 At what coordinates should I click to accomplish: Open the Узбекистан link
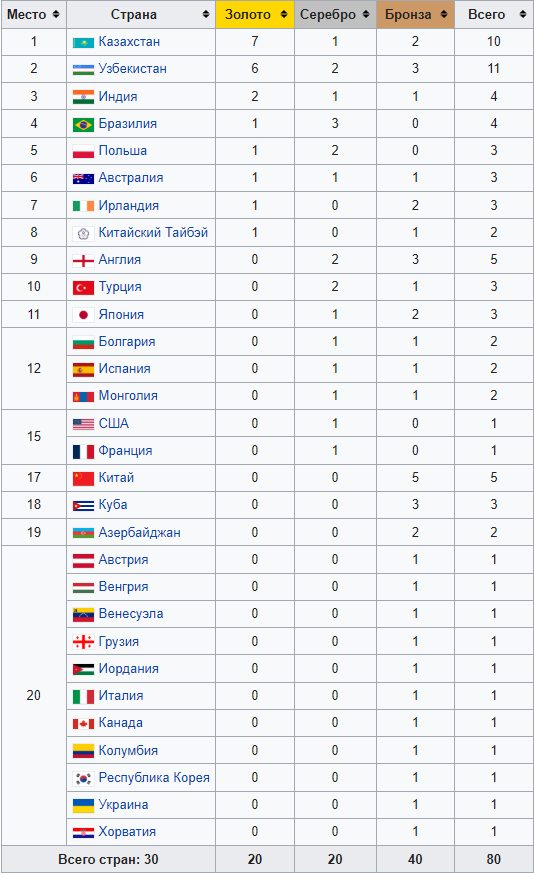tap(133, 69)
